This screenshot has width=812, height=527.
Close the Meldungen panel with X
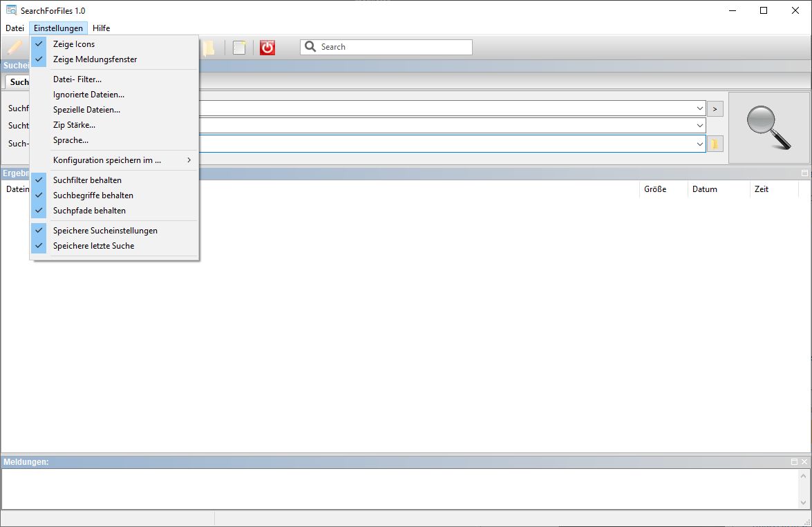click(x=804, y=461)
